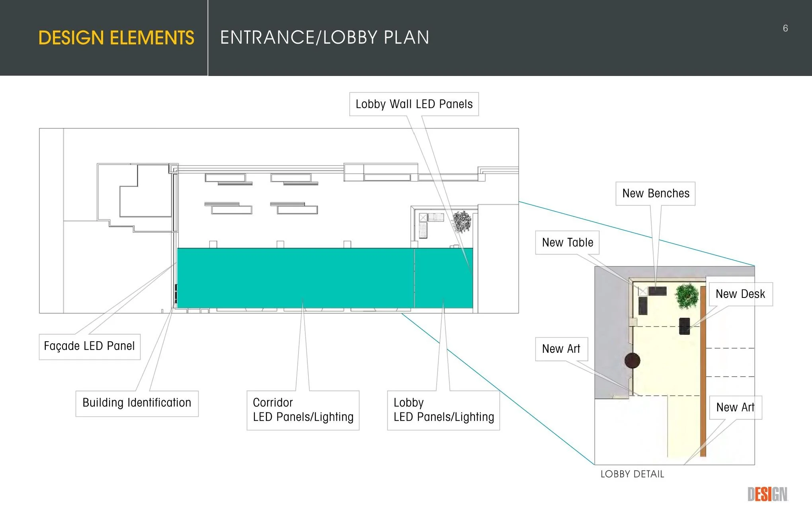
Task: Click the Corridor LED Panels/Lighting label
Action: tap(303, 410)
